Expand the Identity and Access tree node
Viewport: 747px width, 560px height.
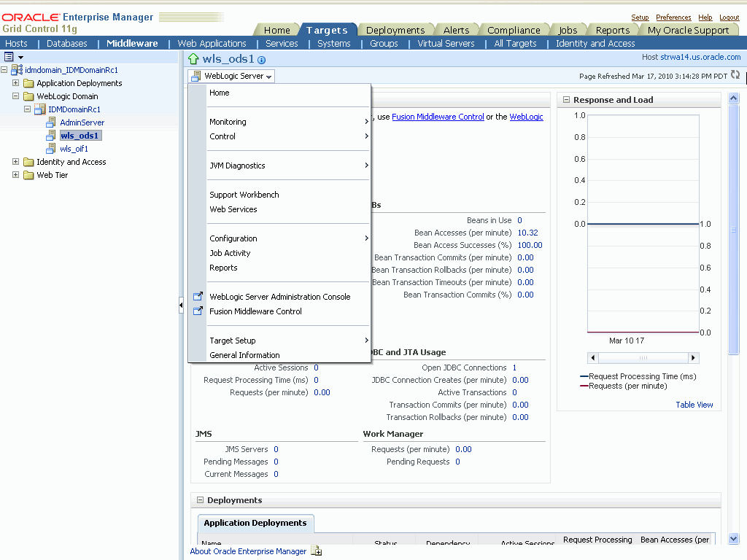click(16, 162)
